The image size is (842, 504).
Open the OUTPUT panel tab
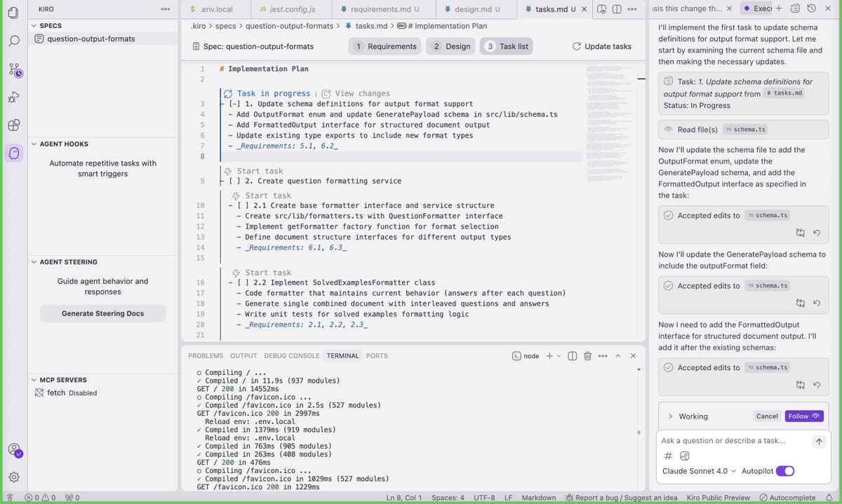click(244, 356)
